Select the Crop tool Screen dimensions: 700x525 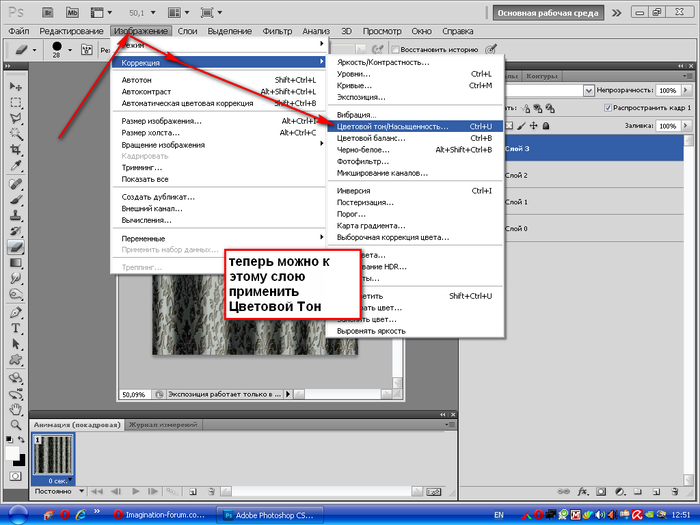click(16, 150)
